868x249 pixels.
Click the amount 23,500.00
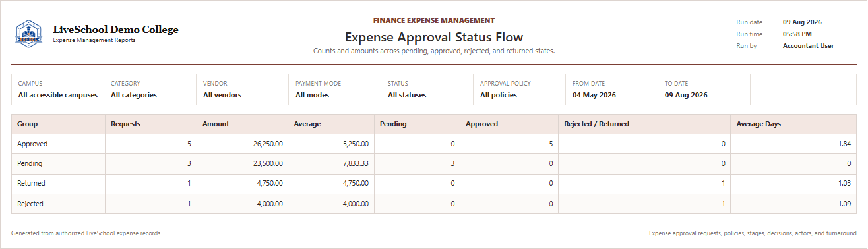tap(267, 163)
